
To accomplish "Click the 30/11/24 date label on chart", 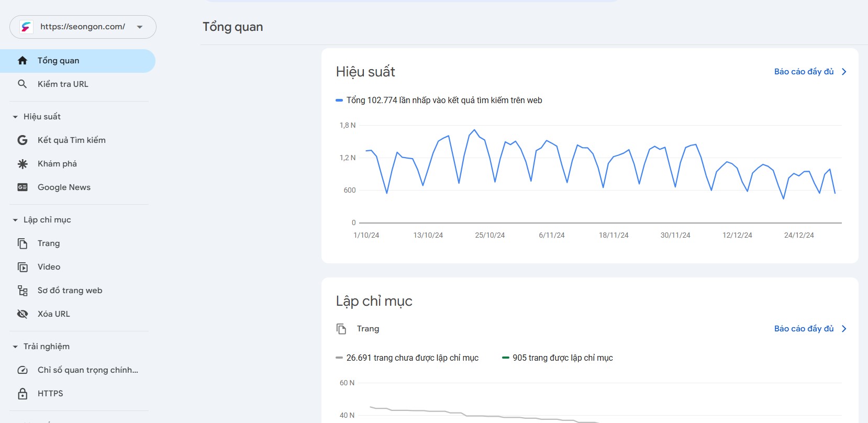I will click(675, 236).
